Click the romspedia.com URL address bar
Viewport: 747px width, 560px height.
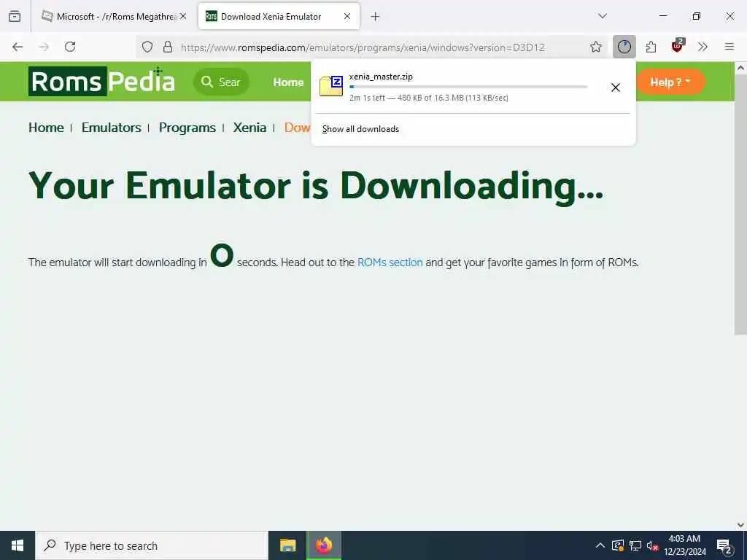tap(363, 47)
